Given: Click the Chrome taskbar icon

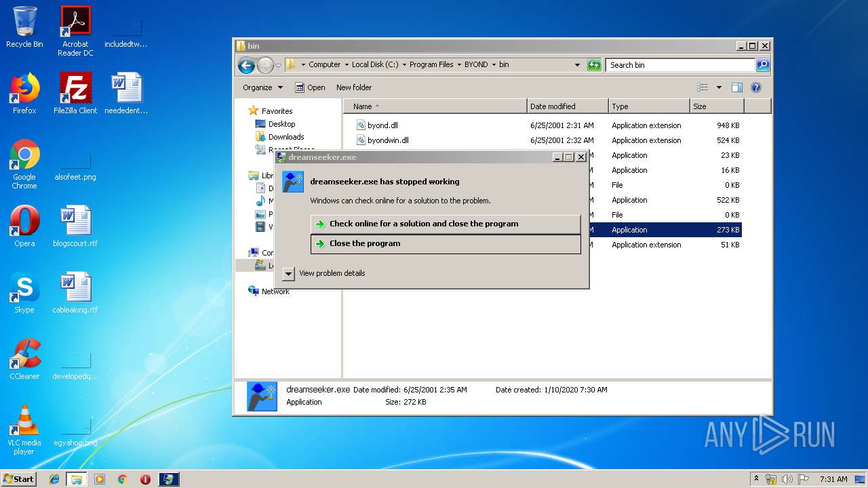Looking at the screenshot, I should tap(122, 479).
